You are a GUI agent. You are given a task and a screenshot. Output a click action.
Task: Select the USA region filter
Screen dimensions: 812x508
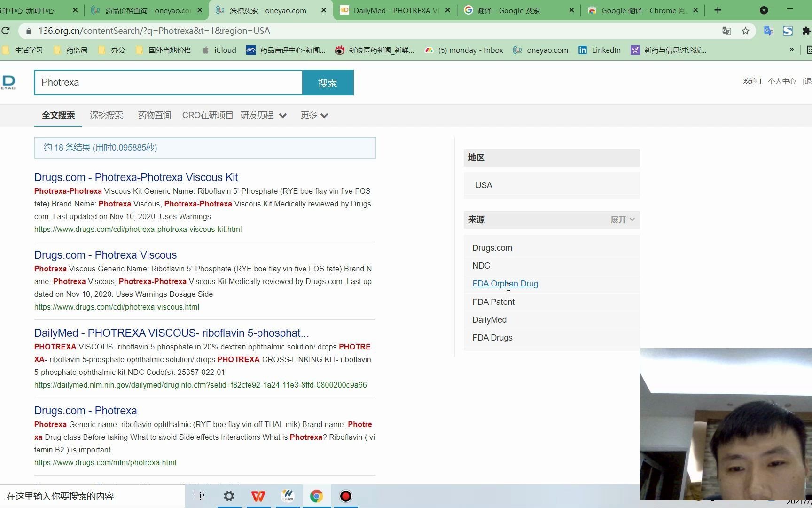(484, 185)
